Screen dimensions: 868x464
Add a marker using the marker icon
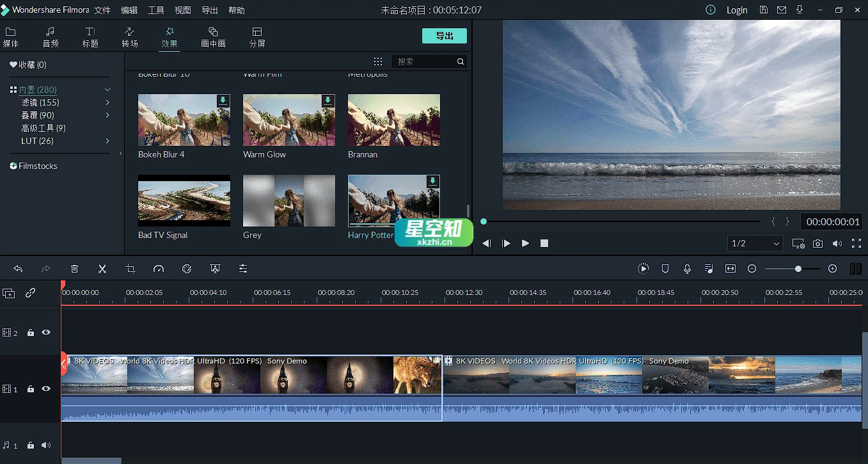click(665, 269)
